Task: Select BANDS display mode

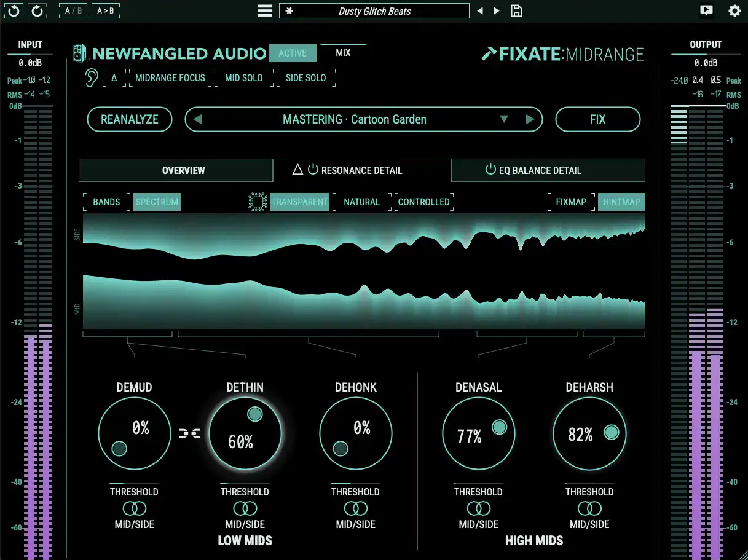Action: (106, 202)
